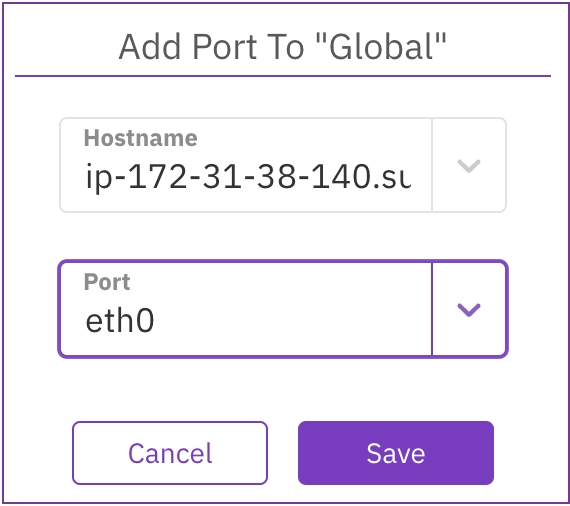570x506 pixels.
Task: Select the eth0 port value text
Action: coord(120,321)
